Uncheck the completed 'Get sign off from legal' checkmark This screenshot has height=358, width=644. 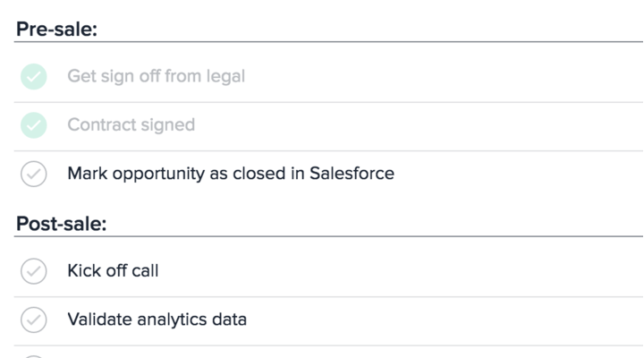click(x=34, y=76)
